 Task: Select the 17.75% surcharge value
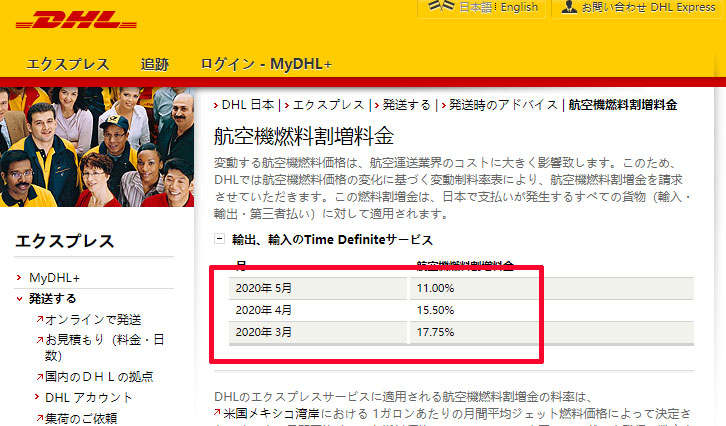(435, 332)
